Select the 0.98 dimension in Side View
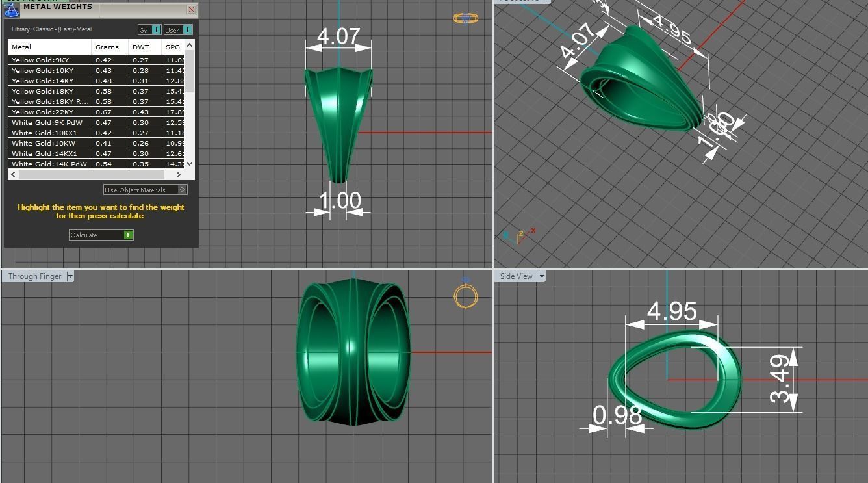The image size is (868, 483). click(617, 415)
